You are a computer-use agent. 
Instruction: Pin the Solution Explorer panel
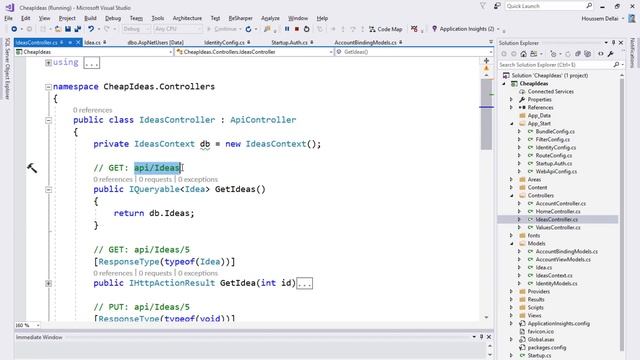(613, 42)
